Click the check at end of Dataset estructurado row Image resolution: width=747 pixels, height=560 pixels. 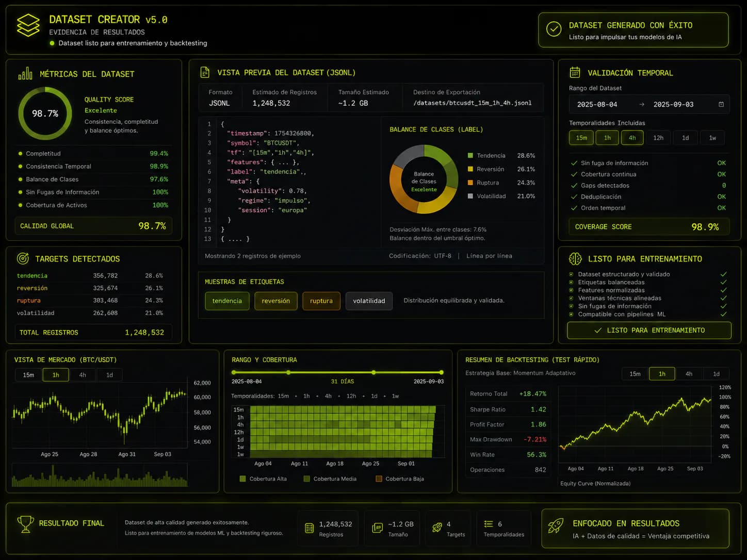(x=723, y=274)
